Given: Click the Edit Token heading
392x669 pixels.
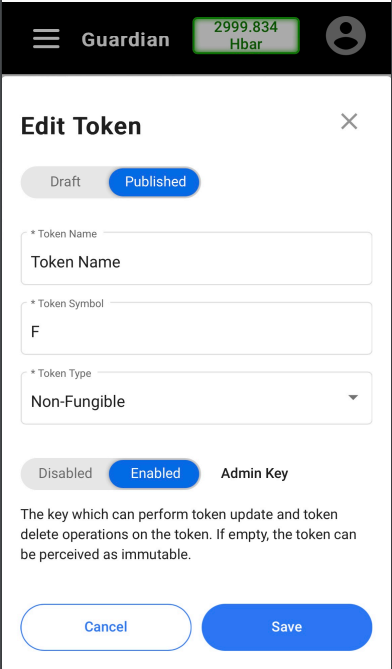Looking at the screenshot, I should click(81, 126).
